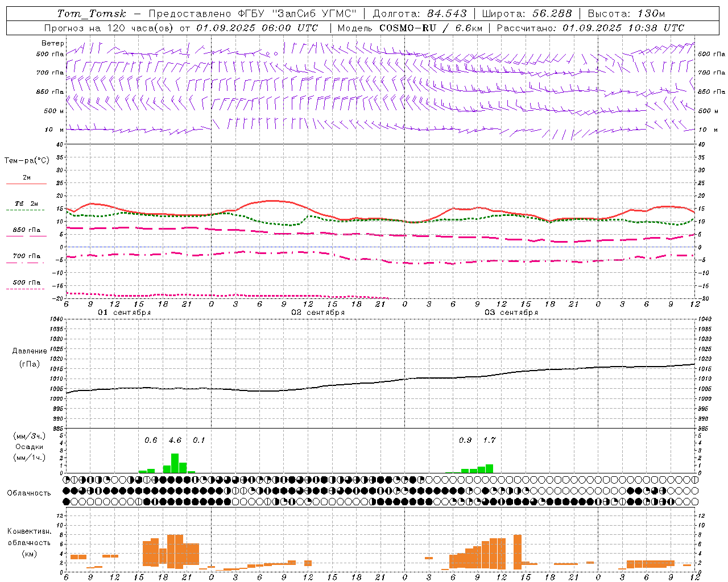Screen dimensions: 728x582
Task: Select the Td 2м dew point legend label
Action: click(27, 203)
